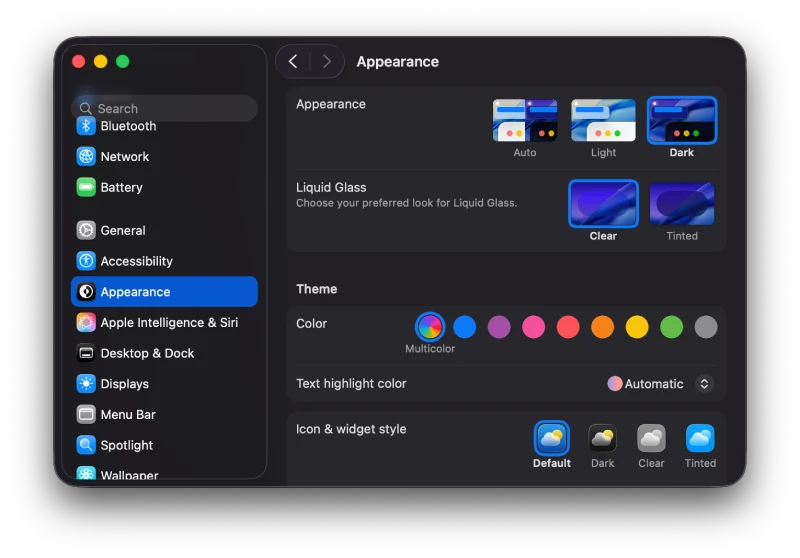
Task: Open Bluetooth settings in sidebar
Action: (x=128, y=127)
